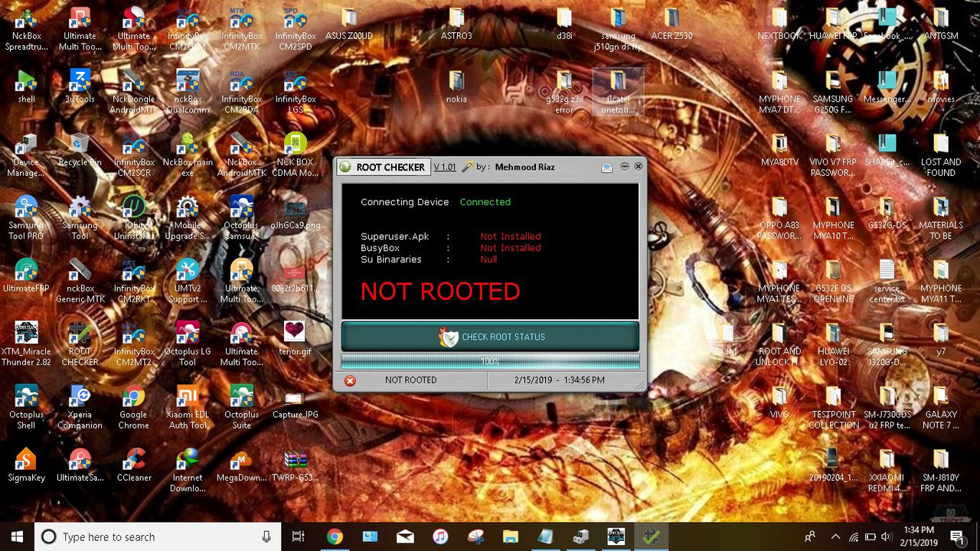The image size is (980, 551).
Task: Launch XTM_Miracle Thunder 2.82 desktop shortcut
Action: pos(27,344)
